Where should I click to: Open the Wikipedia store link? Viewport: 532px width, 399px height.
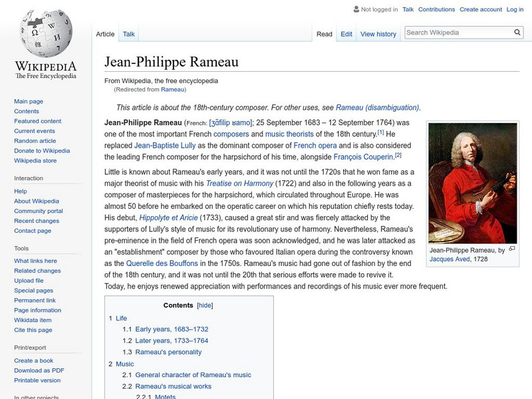point(35,160)
